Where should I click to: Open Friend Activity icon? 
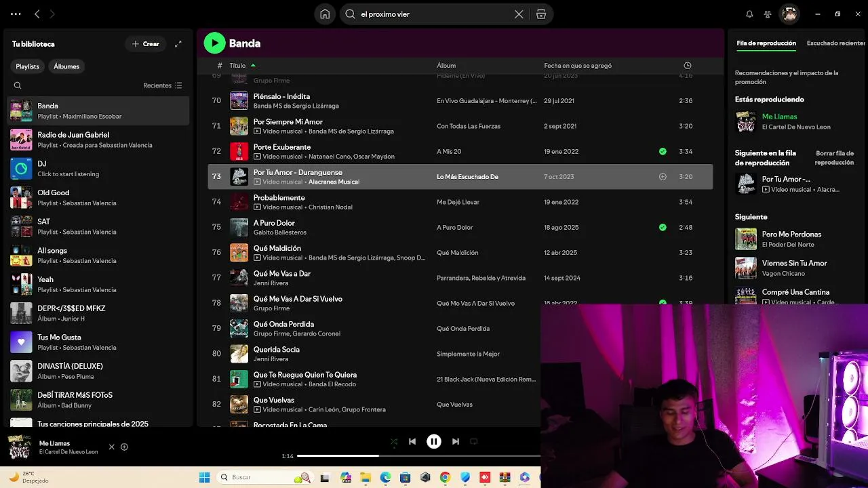(768, 14)
